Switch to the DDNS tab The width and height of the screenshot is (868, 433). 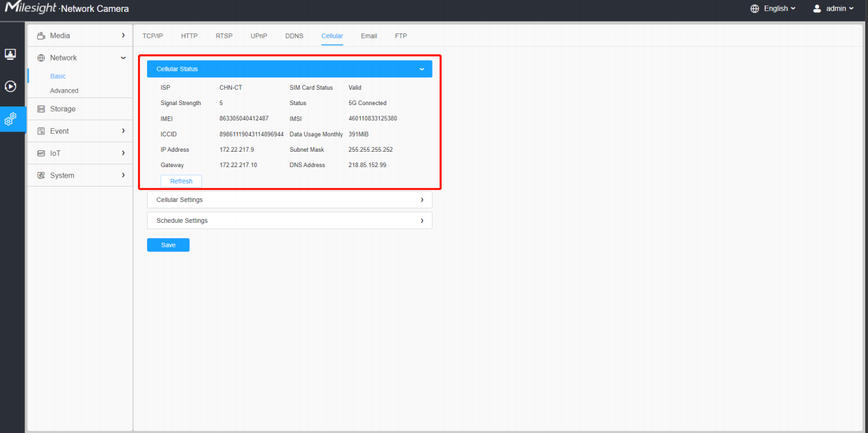(x=295, y=36)
